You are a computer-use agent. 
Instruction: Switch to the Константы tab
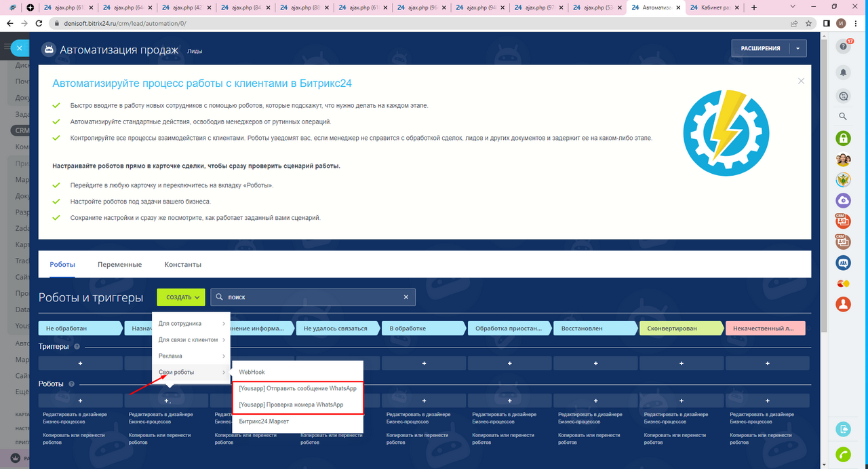pos(183,264)
